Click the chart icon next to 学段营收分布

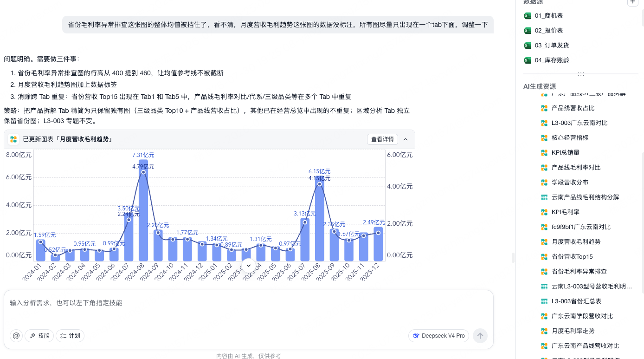coord(544,183)
